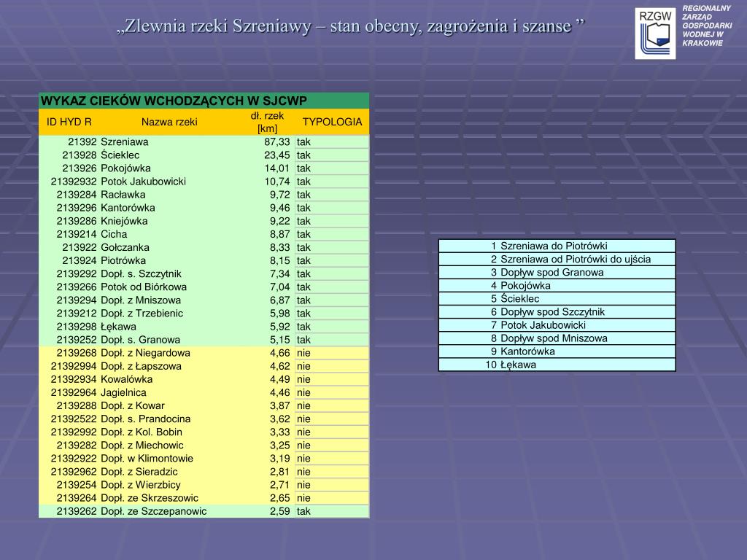Click Dopł. z Mniszowa in the left table
This screenshot has width=747, height=560.
[x=141, y=300]
